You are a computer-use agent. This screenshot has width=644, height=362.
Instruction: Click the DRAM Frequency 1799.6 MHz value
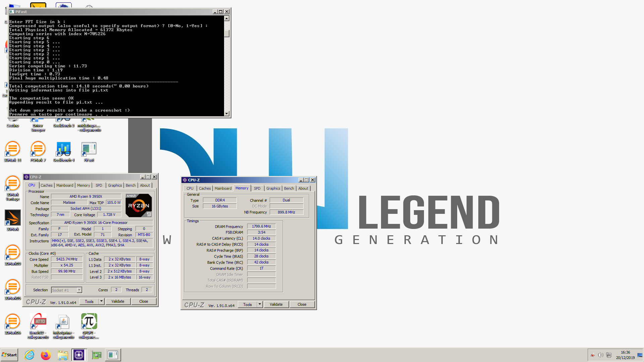click(261, 226)
